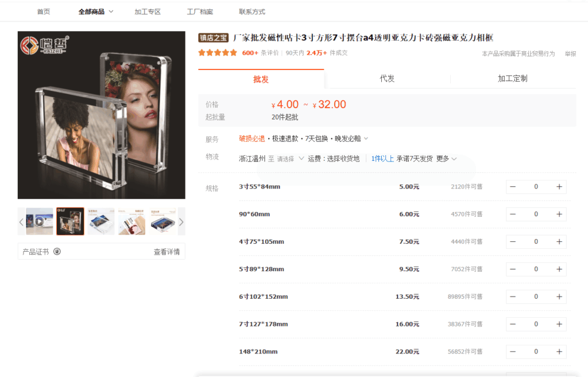Open 全部商品 dropdown menu

(x=96, y=11)
